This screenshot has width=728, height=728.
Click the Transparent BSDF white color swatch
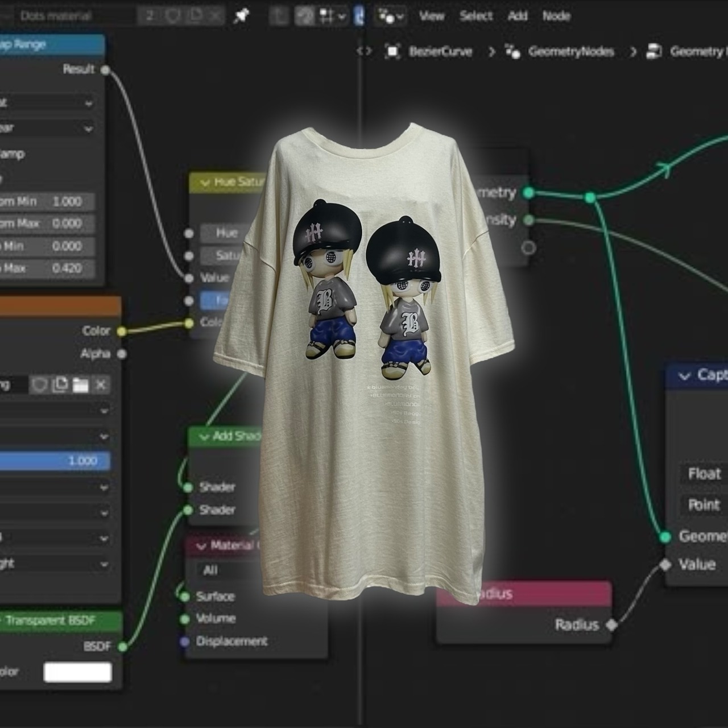coord(77,672)
